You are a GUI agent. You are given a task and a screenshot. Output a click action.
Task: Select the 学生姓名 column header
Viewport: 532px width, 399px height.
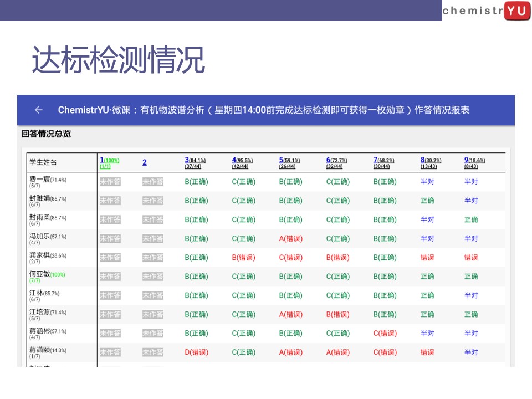(x=43, y=162)
